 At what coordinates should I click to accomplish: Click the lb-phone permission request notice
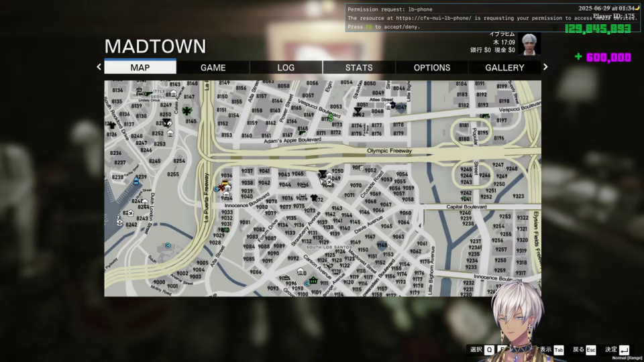pyautogui.click(x=492, y=18)
